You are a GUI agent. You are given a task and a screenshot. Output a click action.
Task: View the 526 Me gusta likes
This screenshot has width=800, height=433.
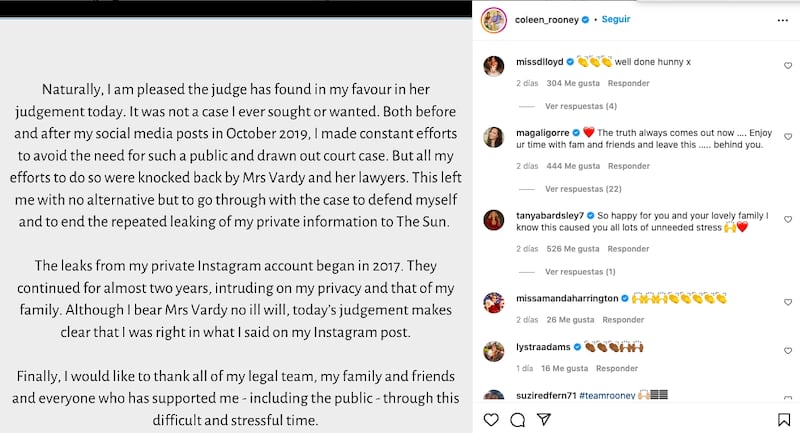click(572, 249)
